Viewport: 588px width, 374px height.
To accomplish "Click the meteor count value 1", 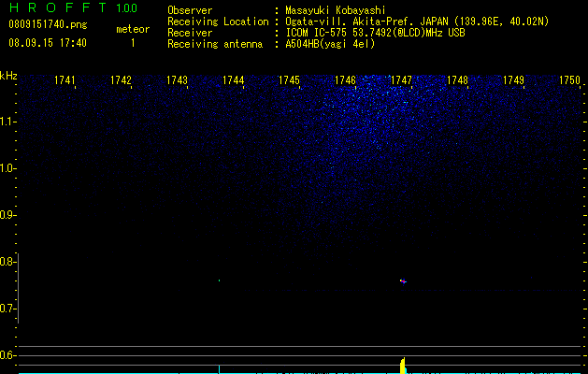I will (x=133, y=43).
